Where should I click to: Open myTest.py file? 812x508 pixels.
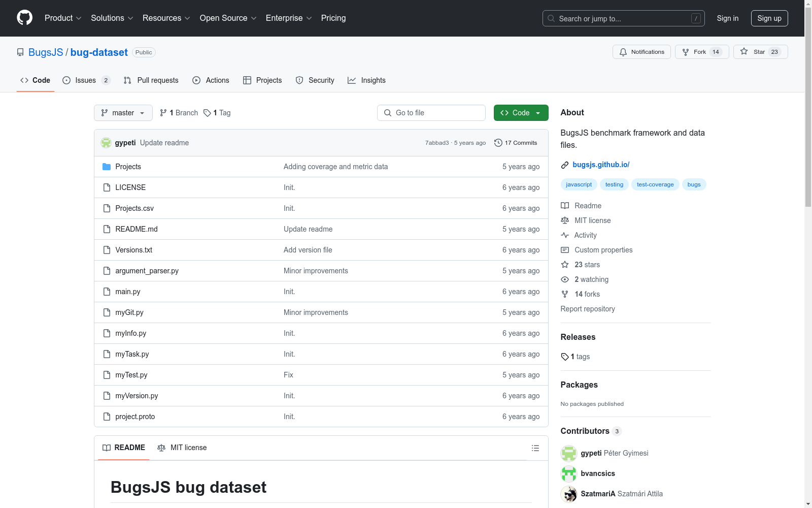pos(131,375)
